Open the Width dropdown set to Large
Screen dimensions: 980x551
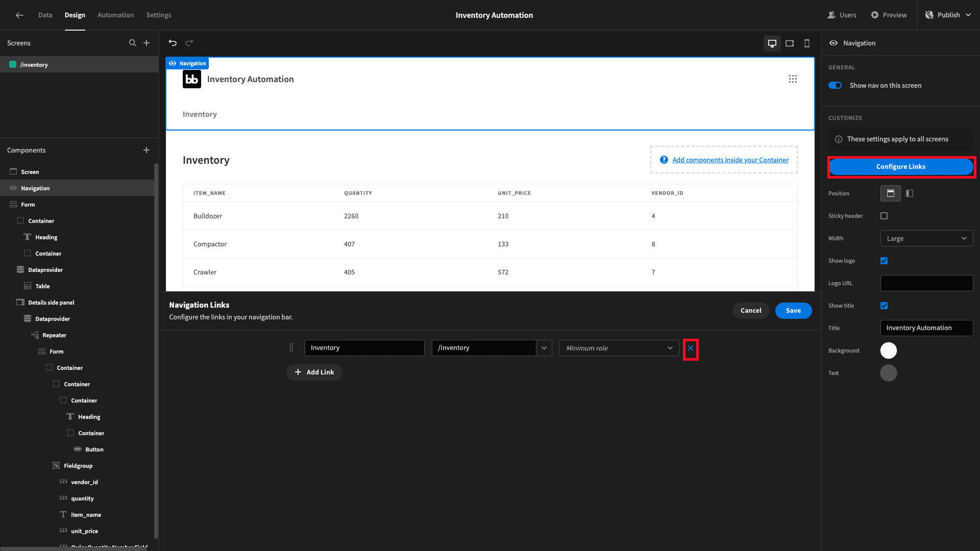point(926,238)
